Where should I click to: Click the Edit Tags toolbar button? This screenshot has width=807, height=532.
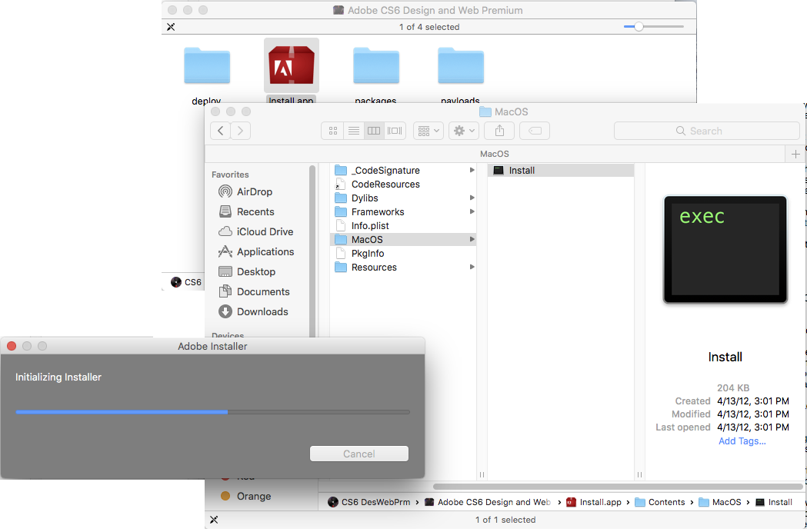pos(535,131)
